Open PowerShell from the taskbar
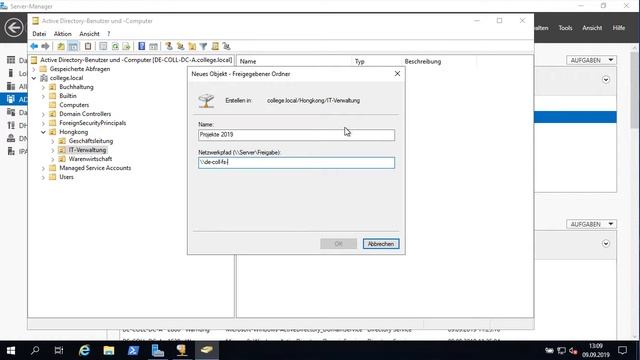The width and height of the screenshot is (640, 360). [133, 350]
